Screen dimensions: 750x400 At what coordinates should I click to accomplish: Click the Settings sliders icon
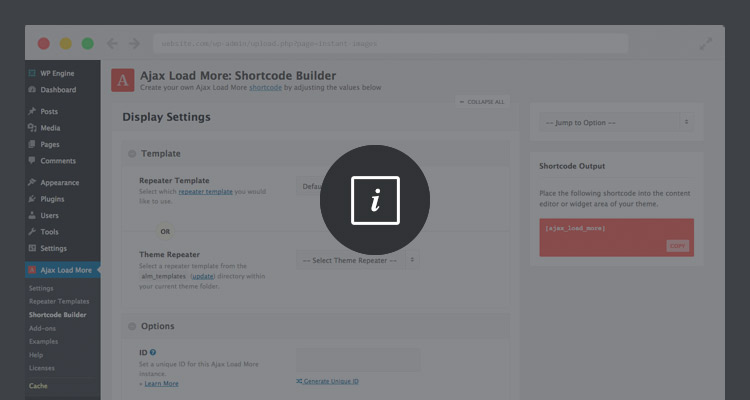pos(32,248)
